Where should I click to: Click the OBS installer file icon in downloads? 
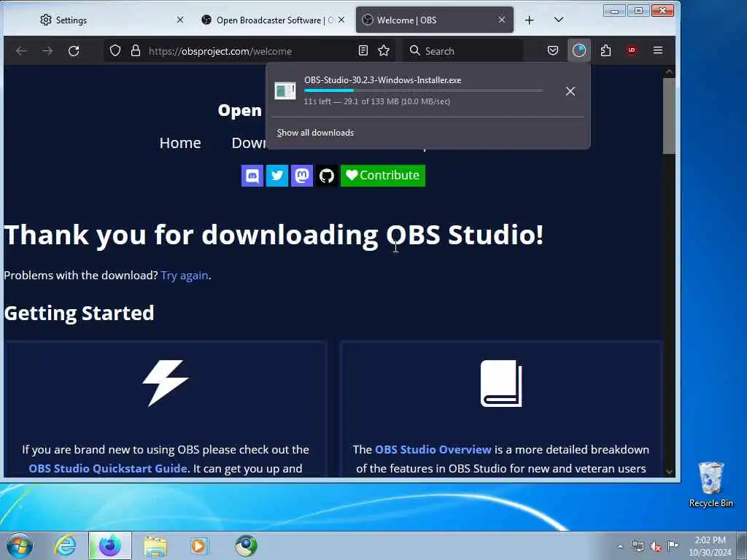[285, 90]
